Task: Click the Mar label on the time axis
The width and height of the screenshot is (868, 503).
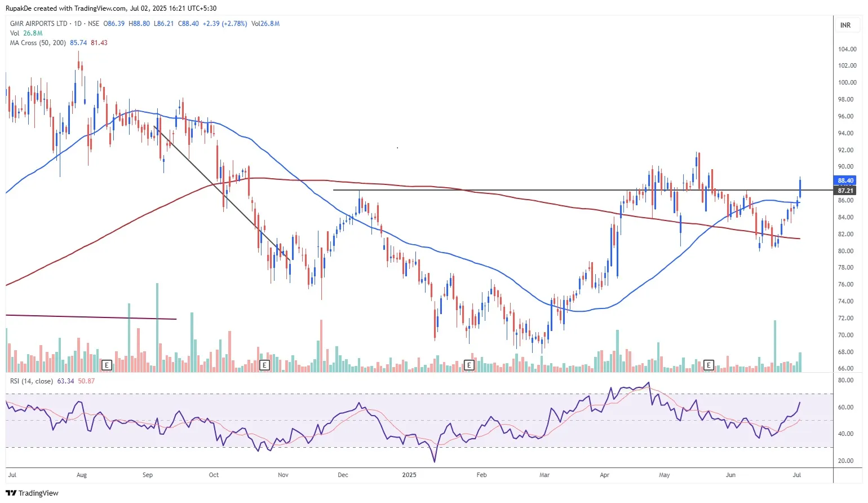Action: coord(544,475)
